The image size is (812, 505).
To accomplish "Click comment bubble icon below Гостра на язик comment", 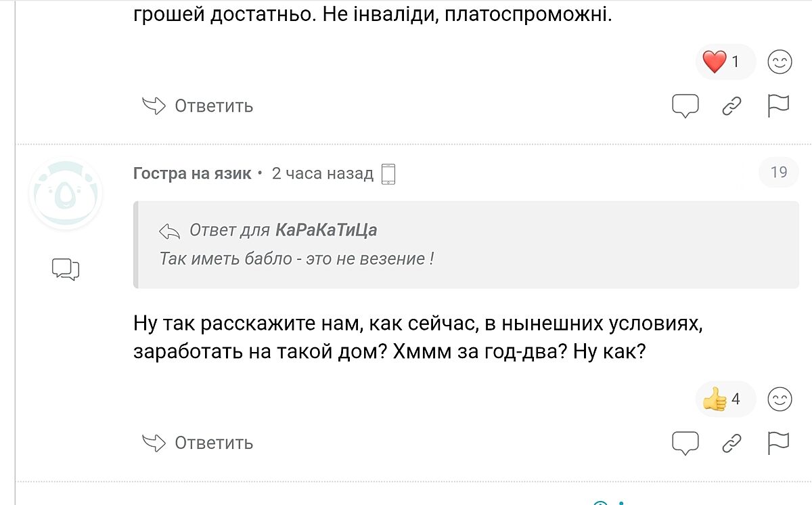I will coord(685,443).
